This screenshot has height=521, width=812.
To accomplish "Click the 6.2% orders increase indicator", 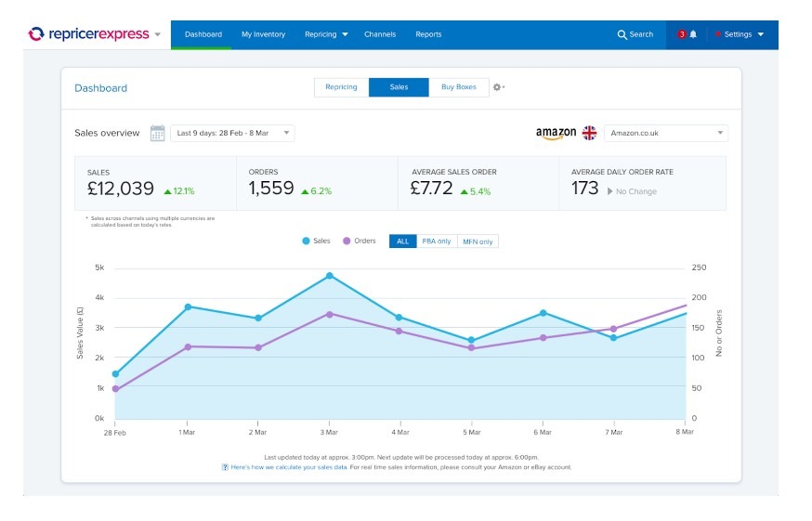I will coord(317,191).
